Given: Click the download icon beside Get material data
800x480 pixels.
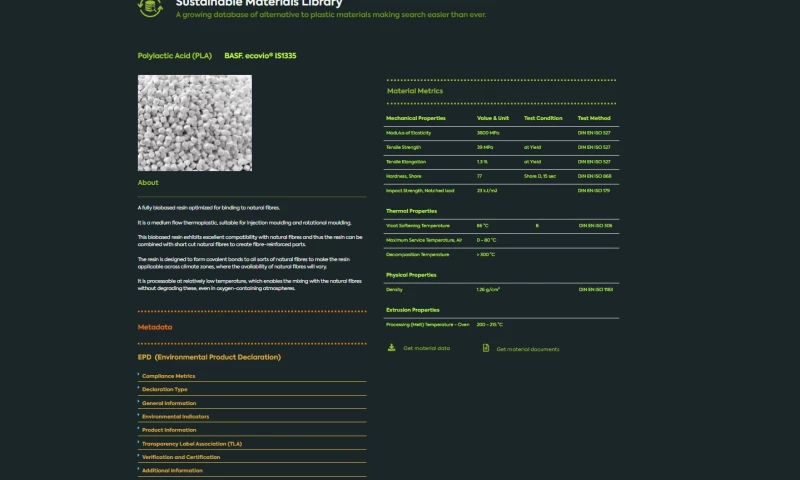Looking at the screenshot, I should click(391, 348).
